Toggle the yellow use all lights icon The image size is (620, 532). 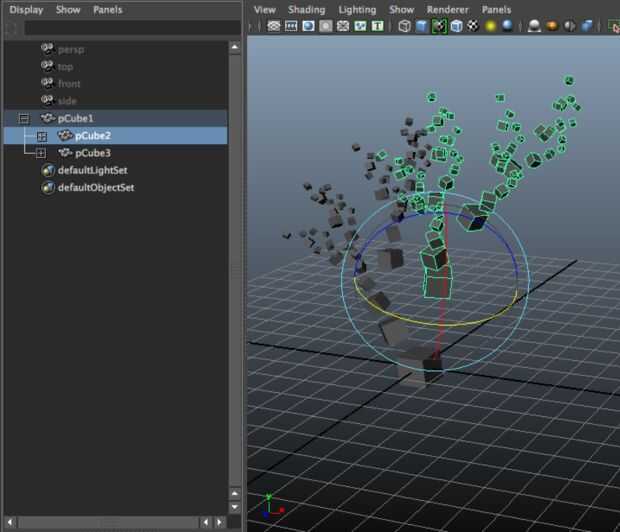pyautogui.click(x=490, y=26)
